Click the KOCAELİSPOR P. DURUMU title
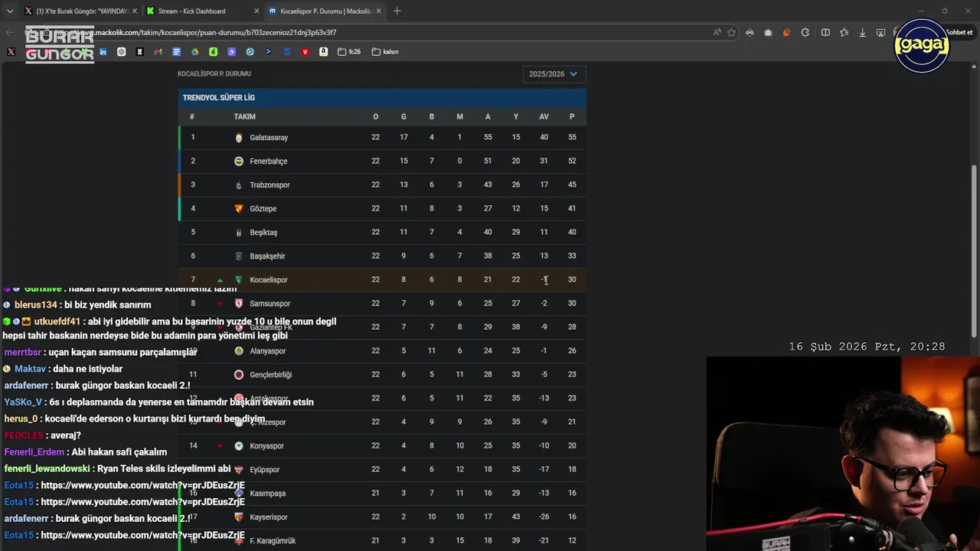 tap(214, 74)
